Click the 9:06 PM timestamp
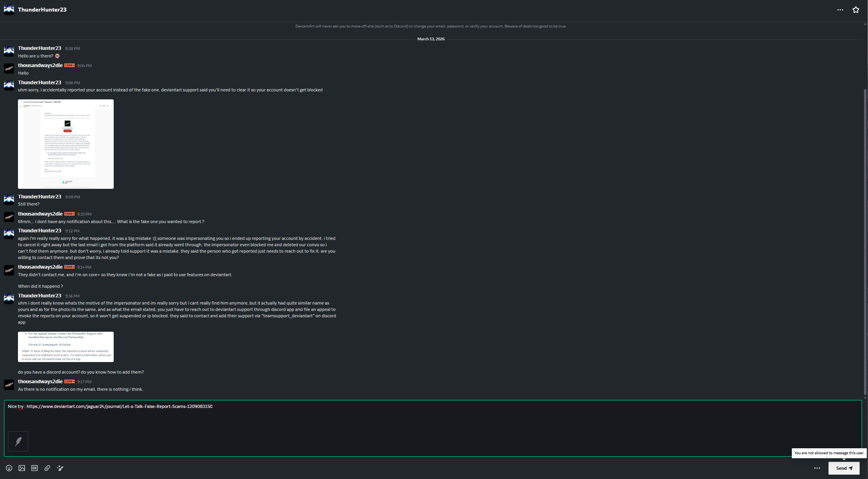The height and width of the screenshot is (479, 868). click(73, 83)
